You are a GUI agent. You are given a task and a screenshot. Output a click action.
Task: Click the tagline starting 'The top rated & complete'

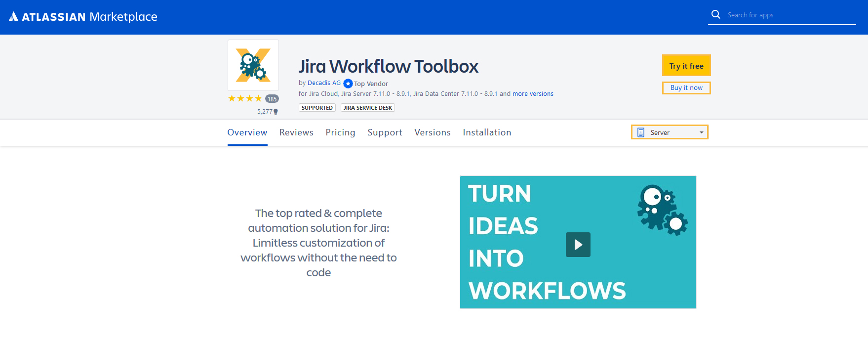(318, 243)
